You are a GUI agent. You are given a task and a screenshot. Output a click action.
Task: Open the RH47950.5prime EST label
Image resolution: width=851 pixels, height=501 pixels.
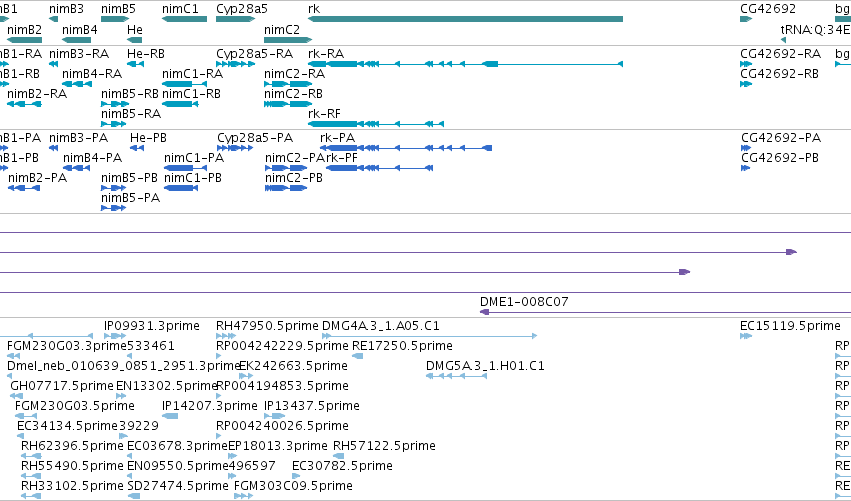[x=267, y=326]
